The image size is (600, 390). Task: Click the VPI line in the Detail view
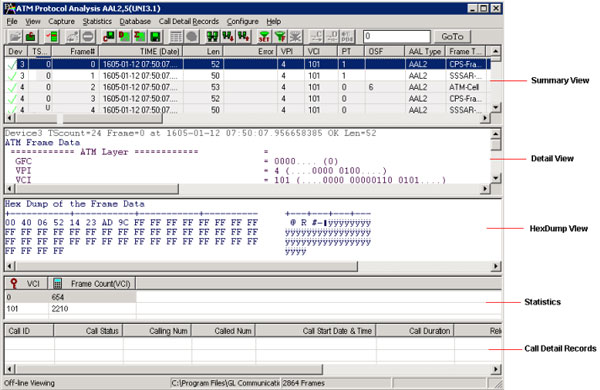pyautogui.click(x=201, y=171)
